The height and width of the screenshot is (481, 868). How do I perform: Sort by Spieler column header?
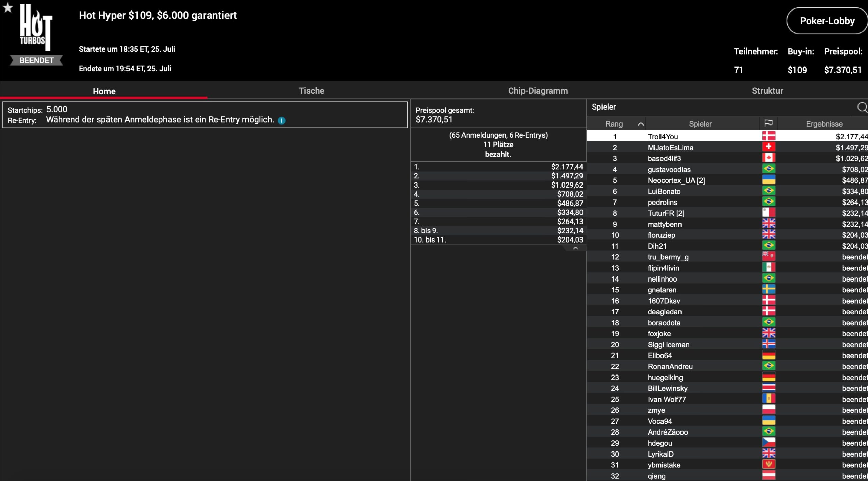pyautogui.click(x=700, y=124)
